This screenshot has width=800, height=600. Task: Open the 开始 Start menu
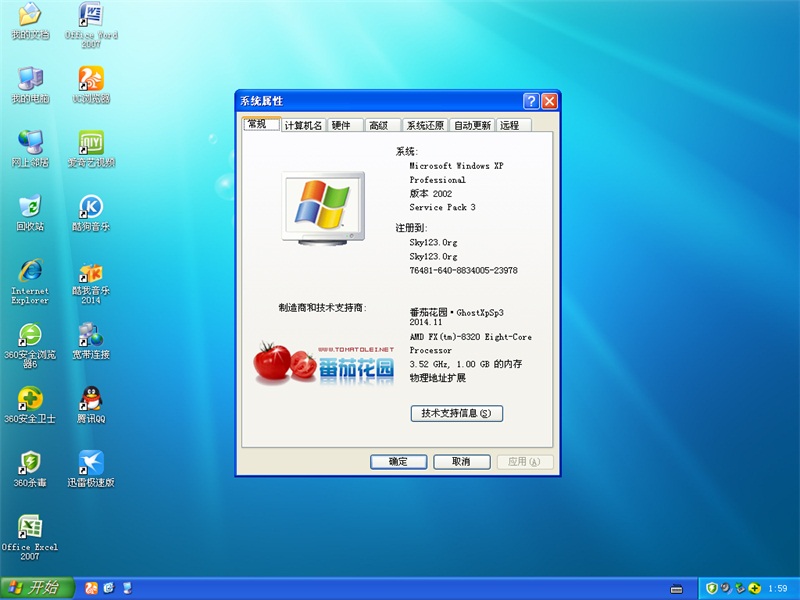(x=36, y=587)
